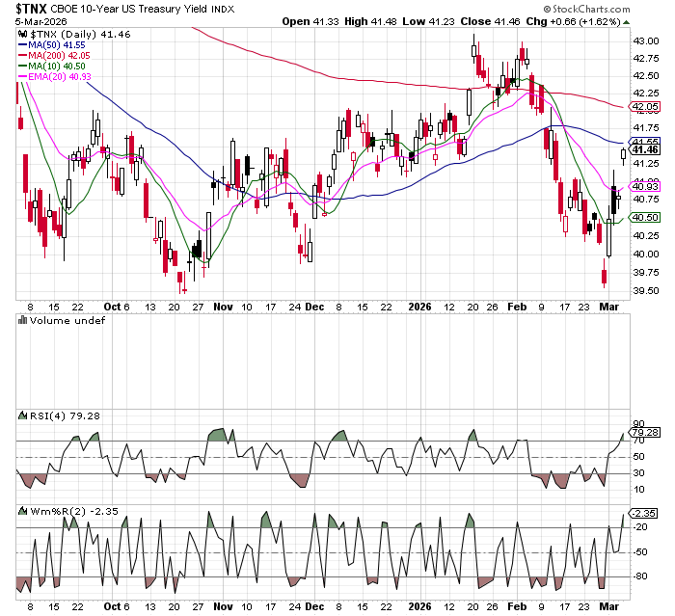Click the 40.93 EMA(20) price tag
675x616 pixels.
coord(644,186)
